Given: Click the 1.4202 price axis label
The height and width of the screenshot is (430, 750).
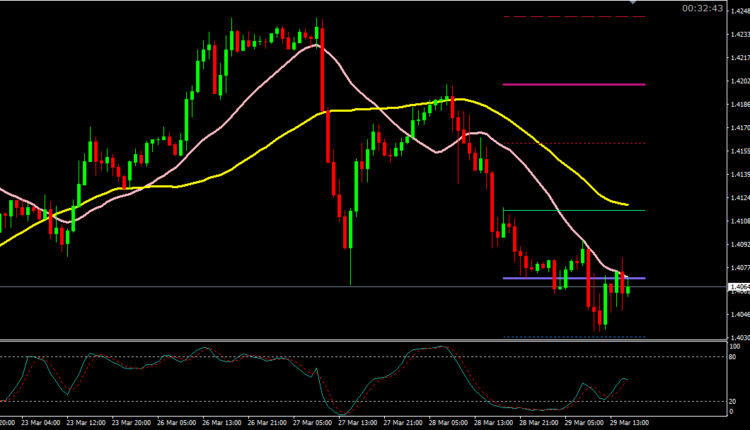Looking at the screenshot, I should (739, 82).
